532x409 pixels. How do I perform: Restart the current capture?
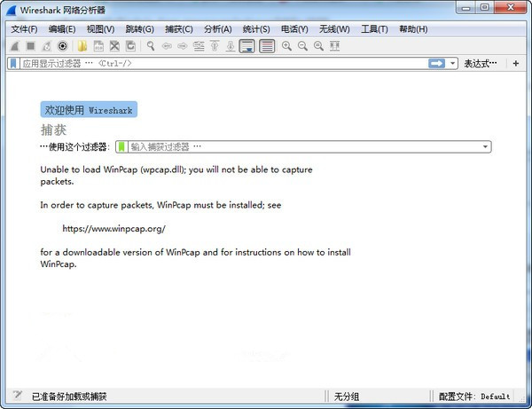pyautogui.click(x=46, y=46)
